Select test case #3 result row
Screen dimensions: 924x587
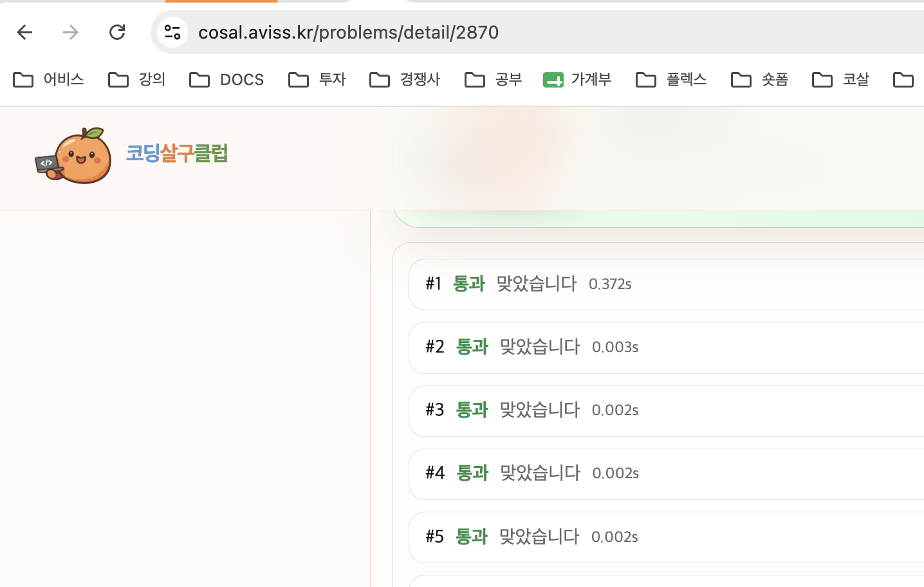pyautogui.click(x=666, y=411)
